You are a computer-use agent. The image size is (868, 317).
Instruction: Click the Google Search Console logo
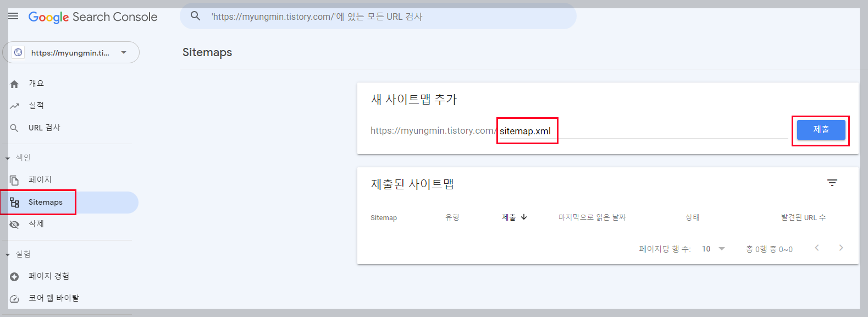point(93,17)
